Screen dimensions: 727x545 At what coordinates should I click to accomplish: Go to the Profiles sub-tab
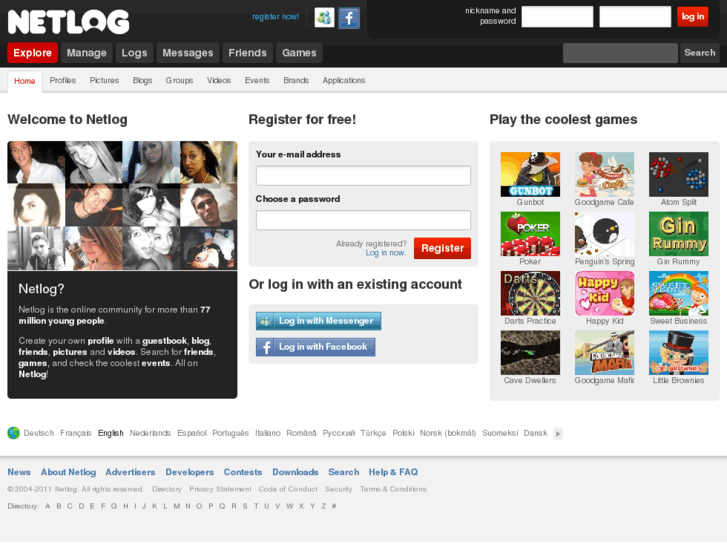tap(63, 80)
